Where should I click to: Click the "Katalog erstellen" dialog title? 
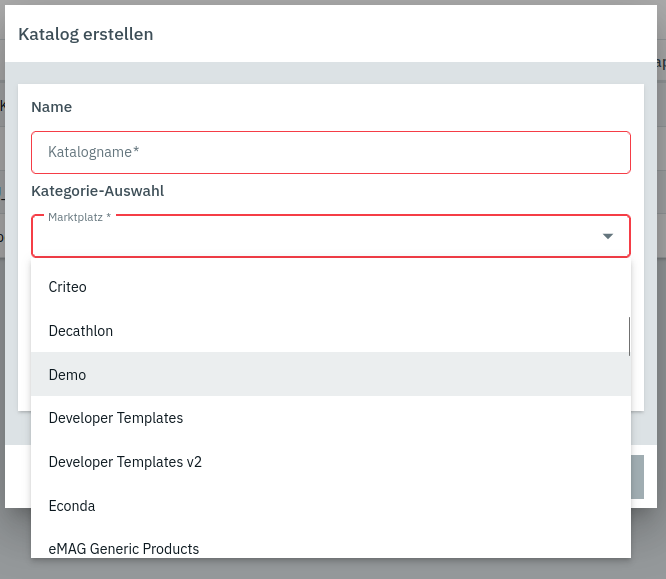pyautogui.click(x=86, y=34)
